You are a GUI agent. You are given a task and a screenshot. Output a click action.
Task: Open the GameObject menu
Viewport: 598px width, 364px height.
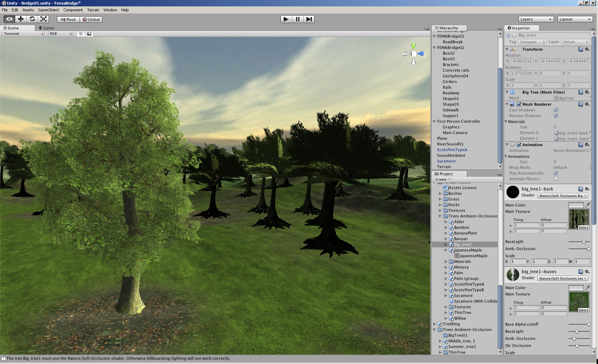point(48,10)
